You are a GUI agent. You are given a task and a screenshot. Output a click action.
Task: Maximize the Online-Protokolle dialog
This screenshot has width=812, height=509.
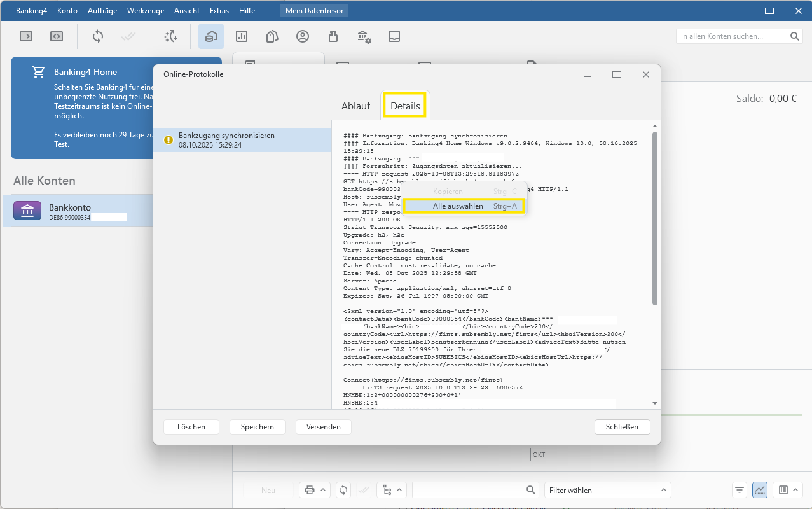pos(616,74)
